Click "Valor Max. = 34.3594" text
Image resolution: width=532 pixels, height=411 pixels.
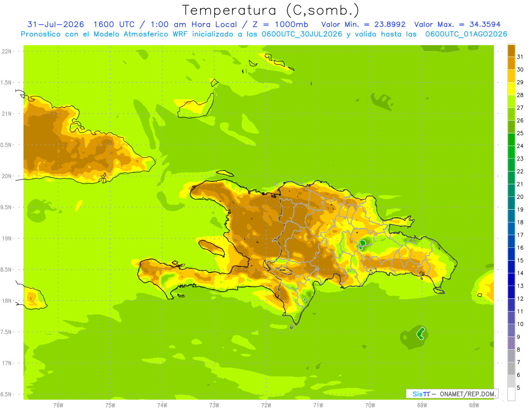(x=458, y=24)
